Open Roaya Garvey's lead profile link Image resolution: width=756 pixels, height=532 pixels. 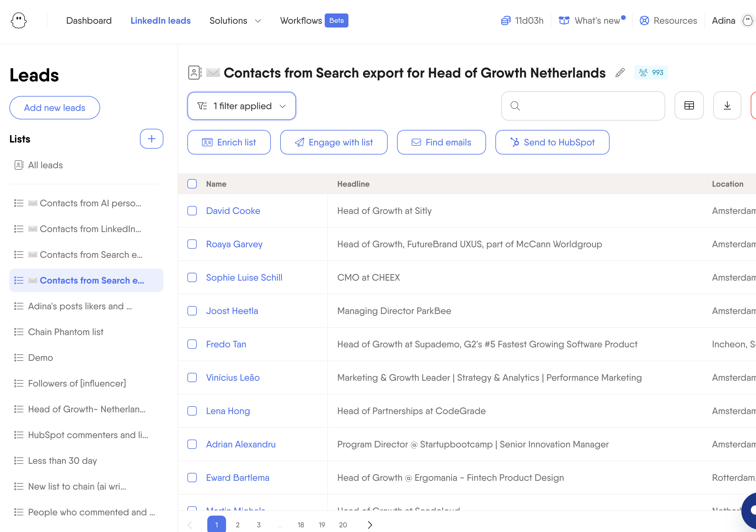tap(234, 244)
